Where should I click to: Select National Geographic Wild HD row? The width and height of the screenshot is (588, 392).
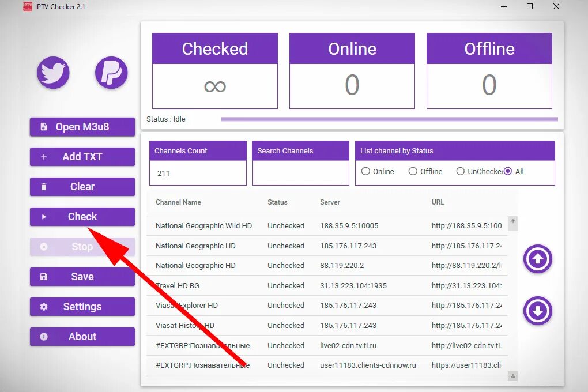[x=327, y=226]
